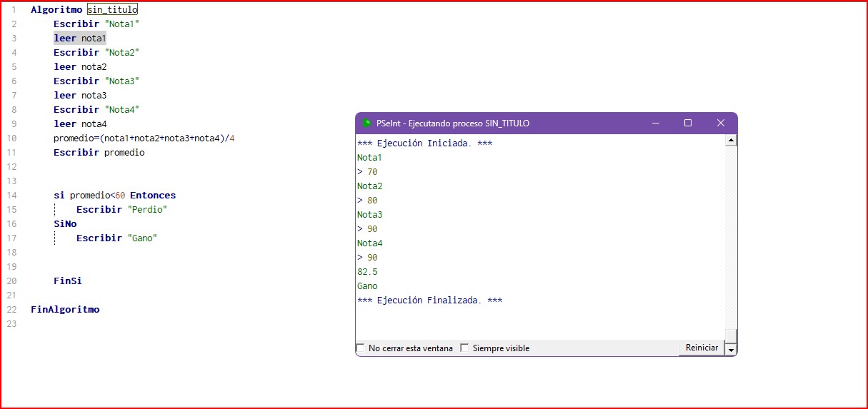Click the "si promedio<60 Entonces" line
This screenshot has height=409, width=868.
(x=114, y=195)
